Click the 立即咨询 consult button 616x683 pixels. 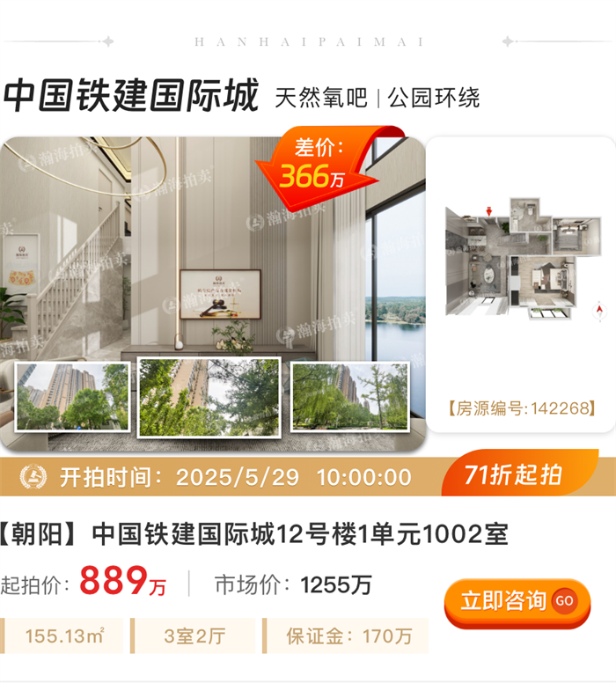(517, 602)
